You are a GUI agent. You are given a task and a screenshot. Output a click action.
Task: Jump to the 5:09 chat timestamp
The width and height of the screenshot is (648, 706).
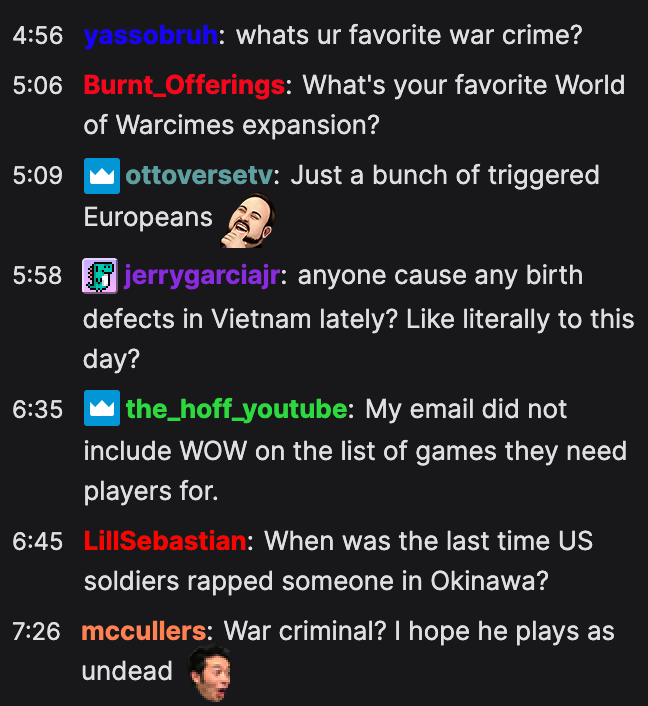click(38, 176)
